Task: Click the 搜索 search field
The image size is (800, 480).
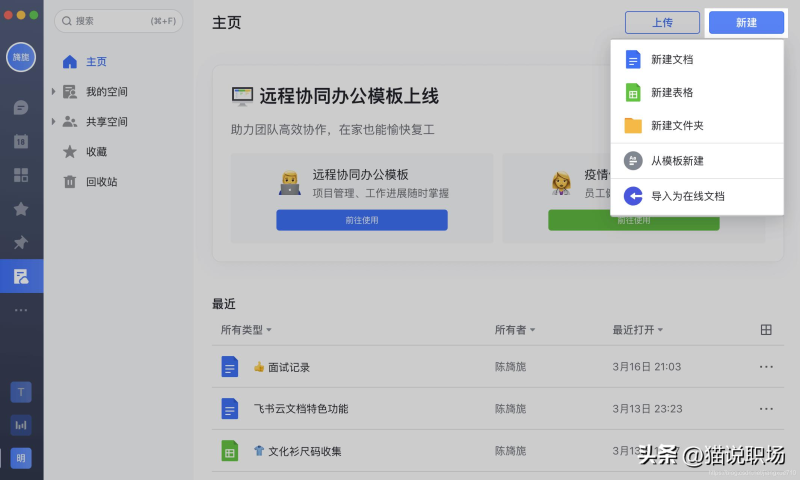Action: pyautogui.click(x=118, y=21)
